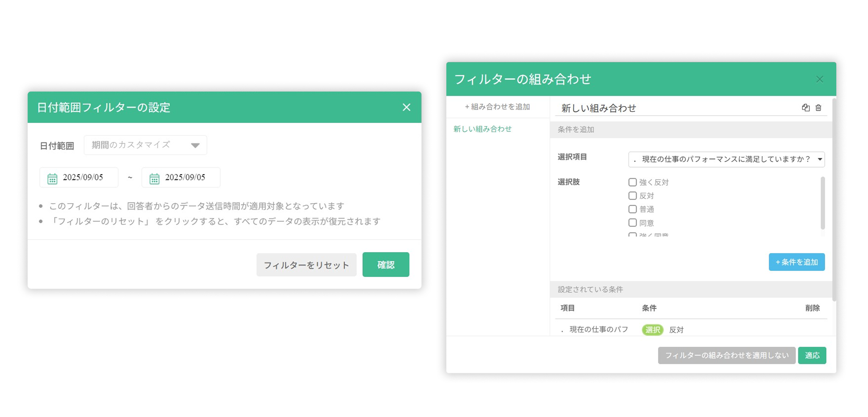Screen dimensions: 868x417
Task: Click +組み合わせを追加 in the sidebar
Action: tap(498, 107)
